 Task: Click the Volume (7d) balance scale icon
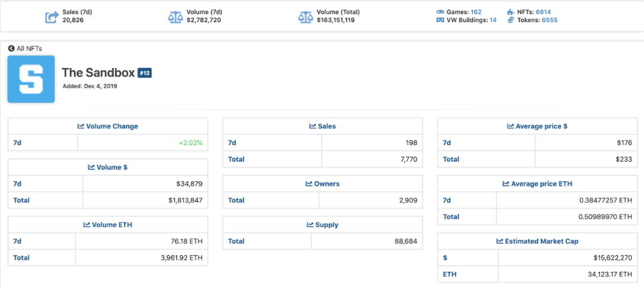[175, 16]
